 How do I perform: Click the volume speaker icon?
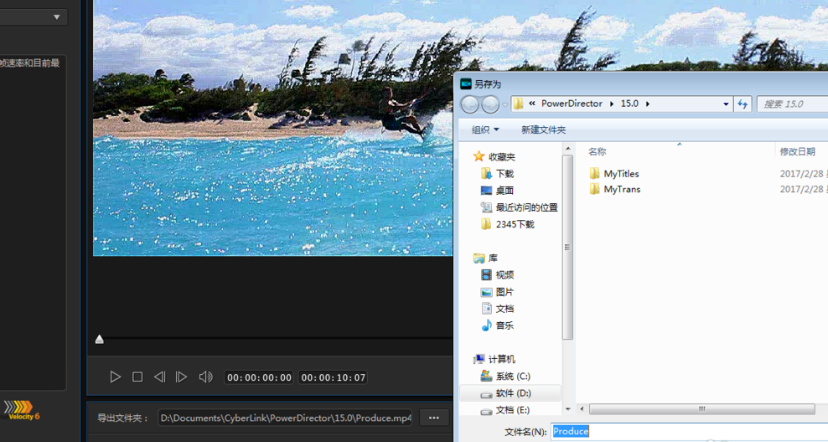pos(205,377)
